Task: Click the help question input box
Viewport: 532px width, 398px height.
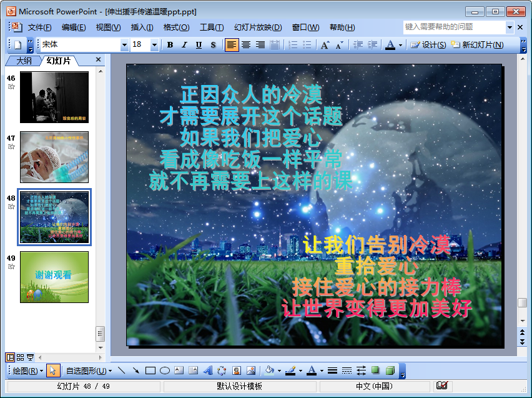Action: [x=455, y=27]
